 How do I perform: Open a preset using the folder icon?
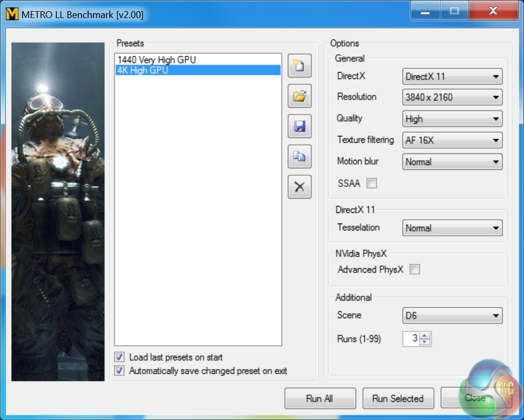pos(299,96)
